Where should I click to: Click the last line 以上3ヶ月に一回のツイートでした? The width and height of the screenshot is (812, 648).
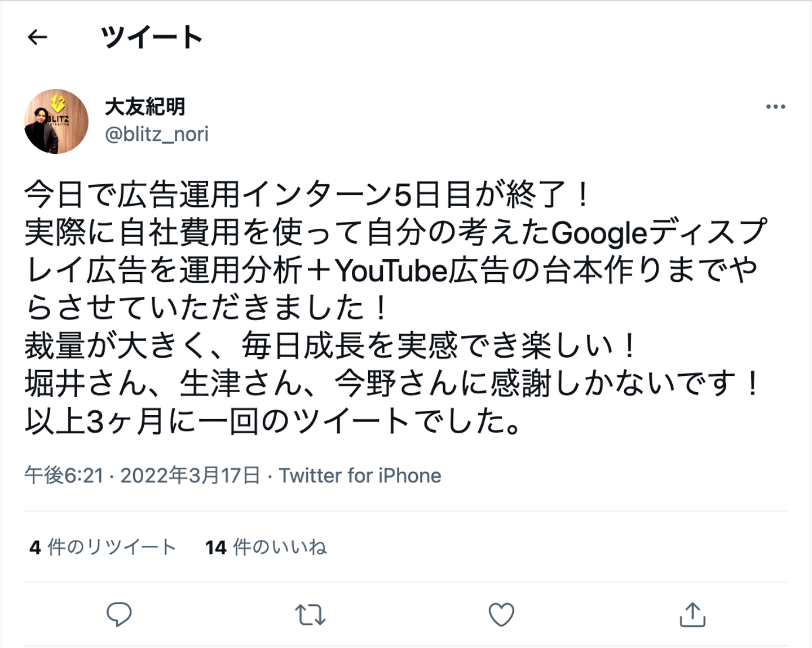click(272, 422)
